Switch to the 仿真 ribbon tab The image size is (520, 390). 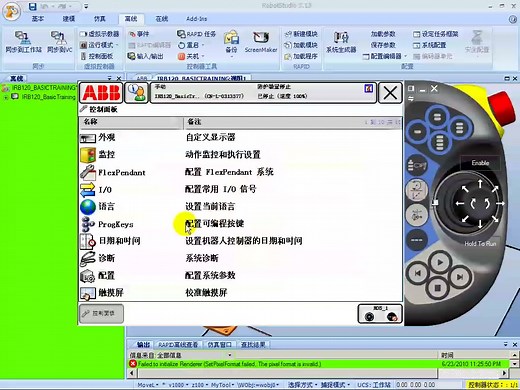pos(99,19)
